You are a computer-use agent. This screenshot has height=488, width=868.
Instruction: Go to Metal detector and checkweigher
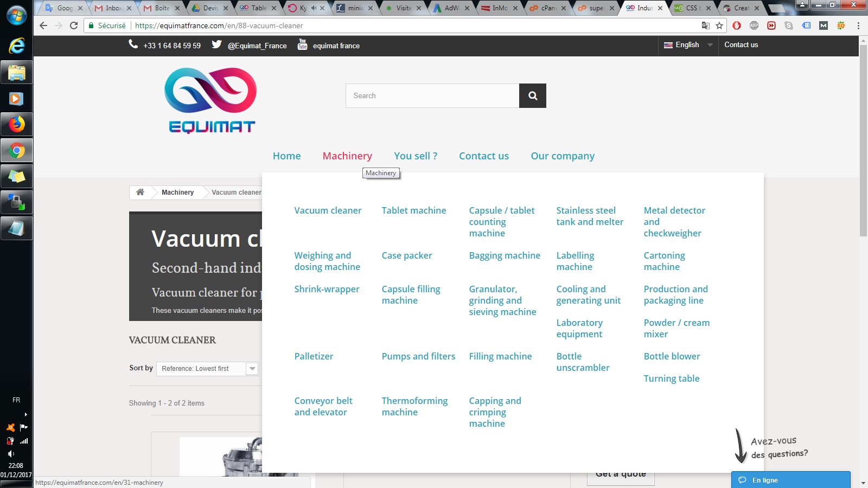click(x=674, y=222)
